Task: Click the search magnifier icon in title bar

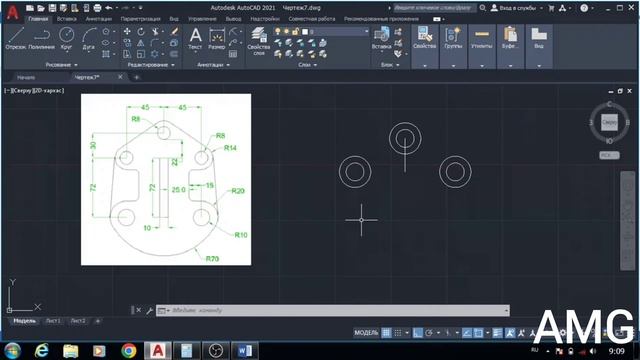Action: [x=483, y=8]
